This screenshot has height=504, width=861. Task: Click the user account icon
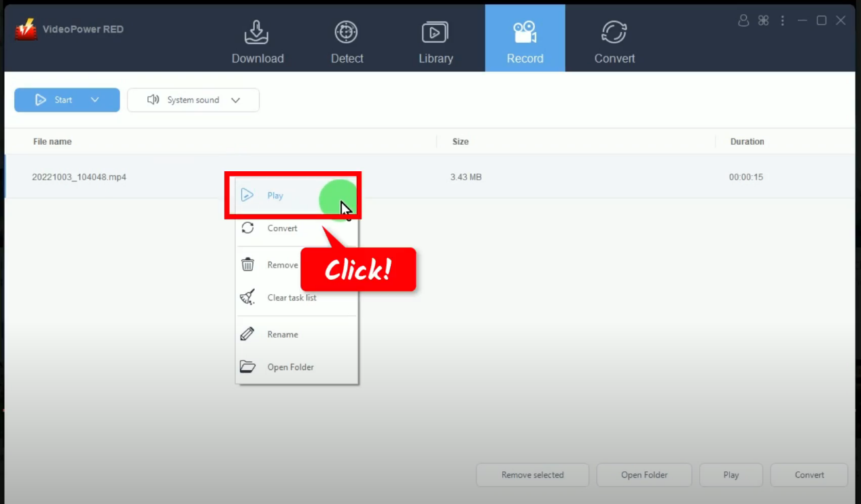742,20
